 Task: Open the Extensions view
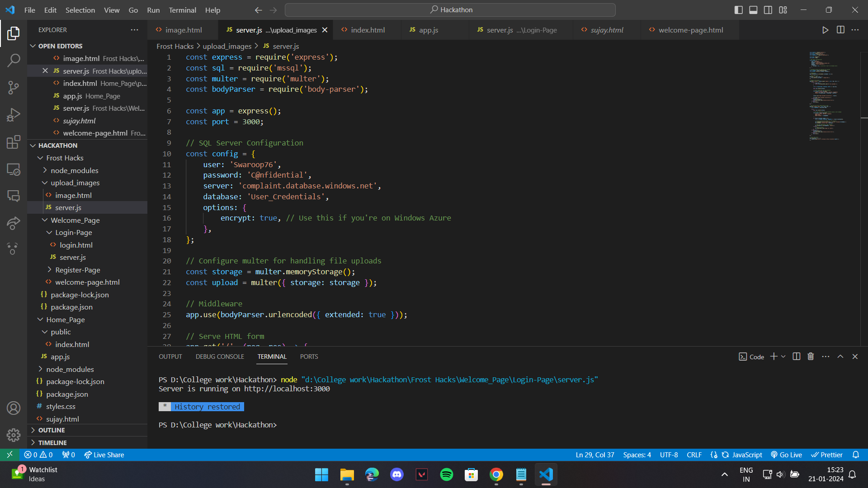point(14,142)
